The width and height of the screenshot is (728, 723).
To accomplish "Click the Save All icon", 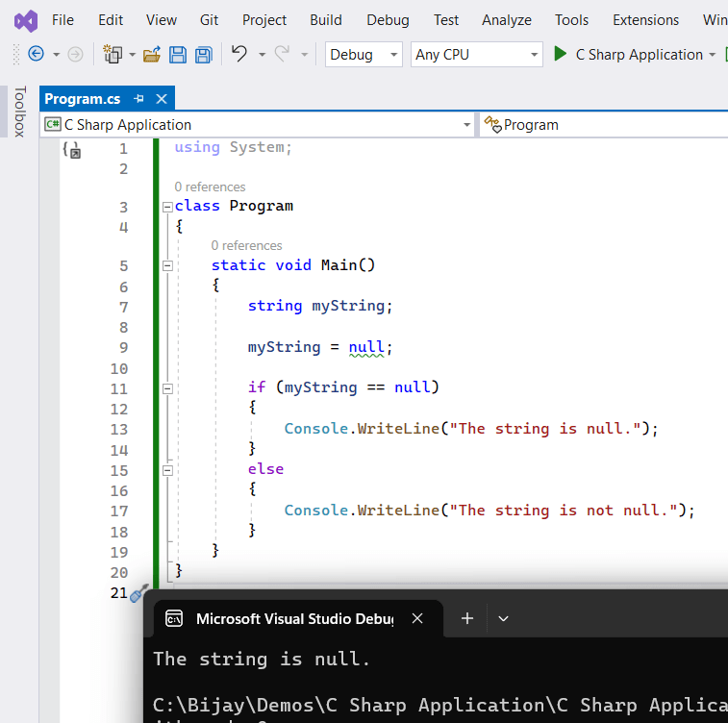I will (x=203, y=54).
